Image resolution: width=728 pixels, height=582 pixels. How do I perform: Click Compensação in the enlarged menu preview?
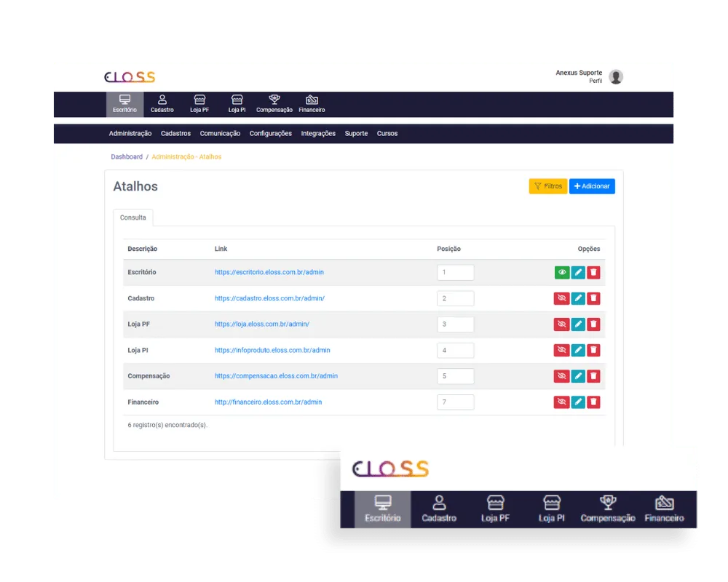608,509
